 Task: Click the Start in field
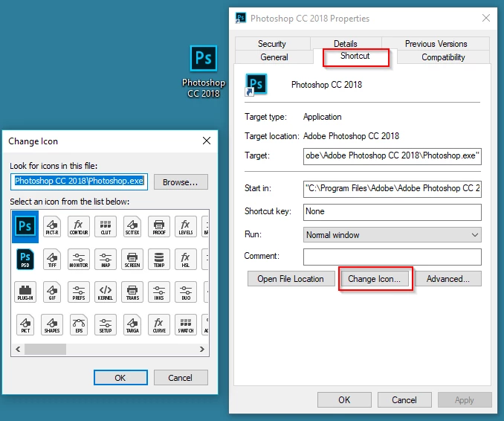click(x=392, y=189)
